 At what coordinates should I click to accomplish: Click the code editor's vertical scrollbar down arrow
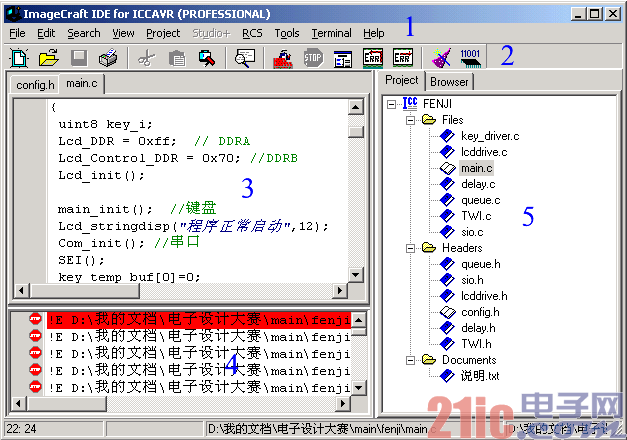[x=355, y=274]
